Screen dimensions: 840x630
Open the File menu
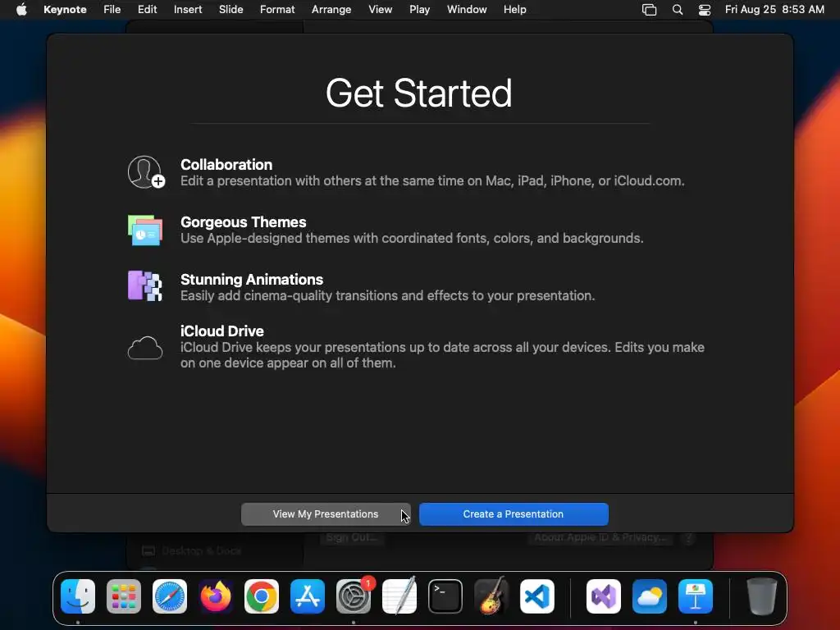click(112, 10)
